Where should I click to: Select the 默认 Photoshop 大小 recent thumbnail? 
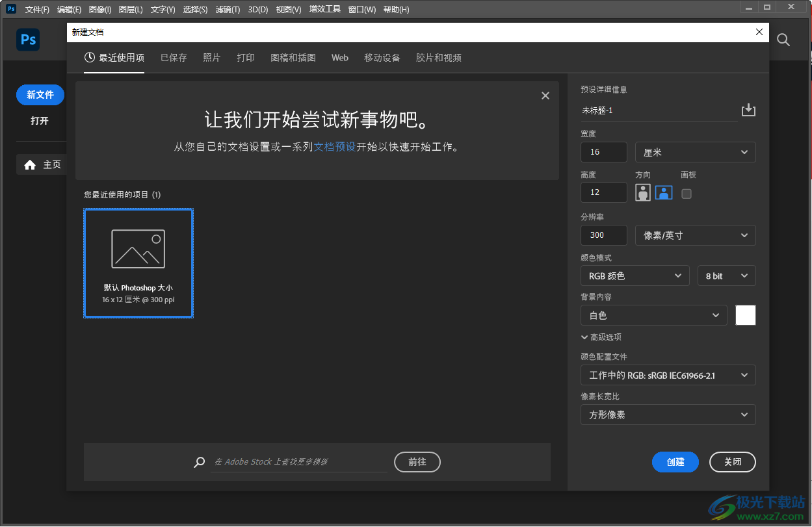pos(138,263)
